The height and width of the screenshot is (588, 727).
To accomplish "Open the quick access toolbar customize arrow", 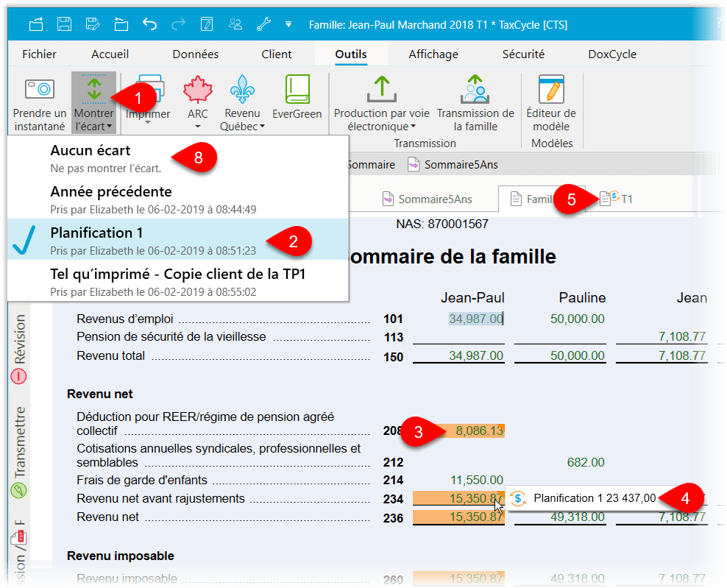I will click(x=288, y=24).
